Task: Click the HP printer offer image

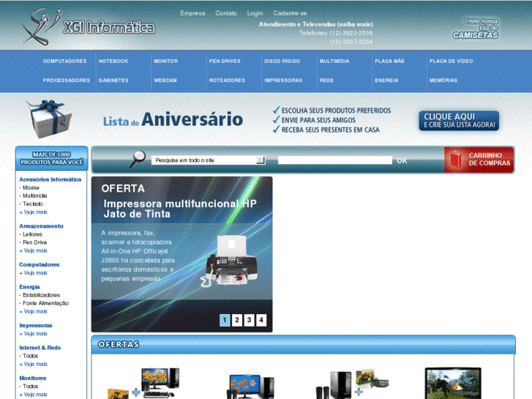Action: 228,261
